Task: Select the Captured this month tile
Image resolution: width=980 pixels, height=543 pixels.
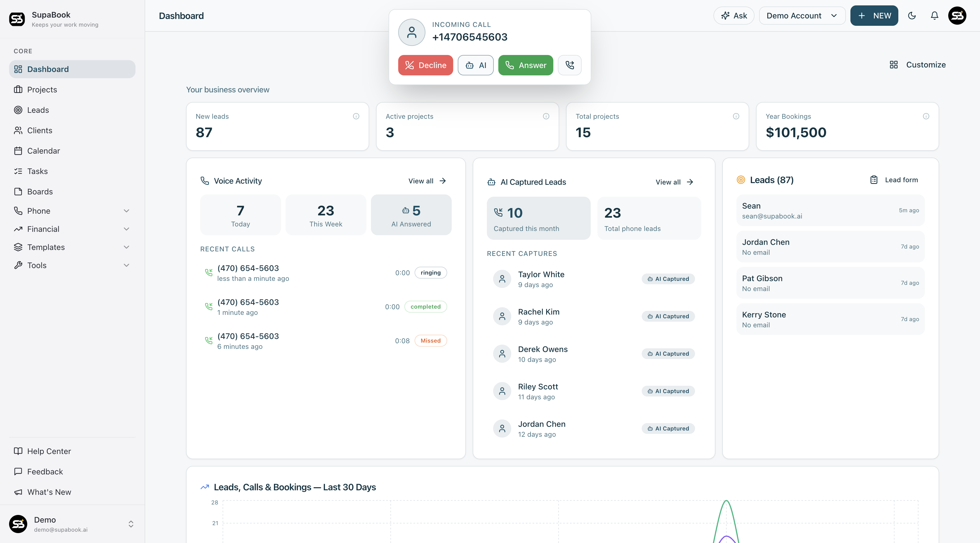Action: [x=538, y=218]
